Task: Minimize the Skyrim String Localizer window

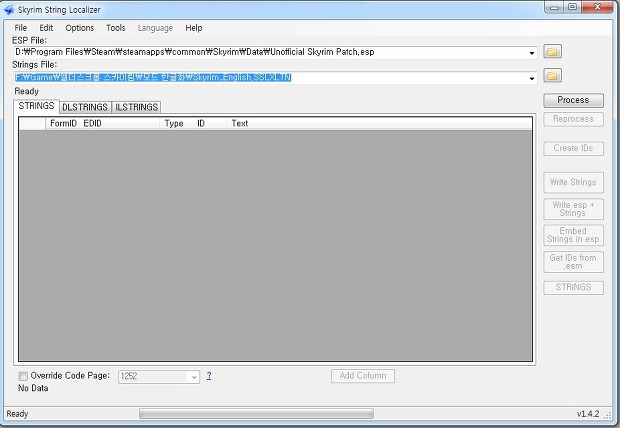Action: click(554, 7)
